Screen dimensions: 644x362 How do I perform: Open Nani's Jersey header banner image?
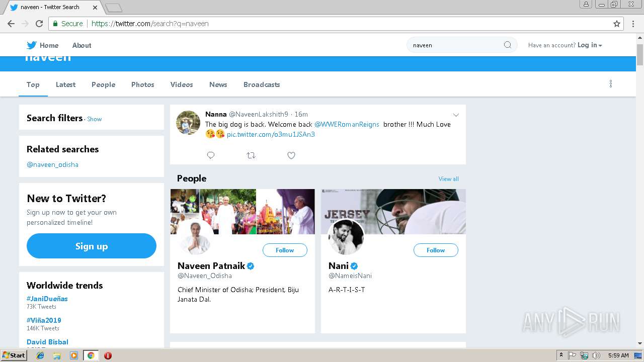(393, 212)
